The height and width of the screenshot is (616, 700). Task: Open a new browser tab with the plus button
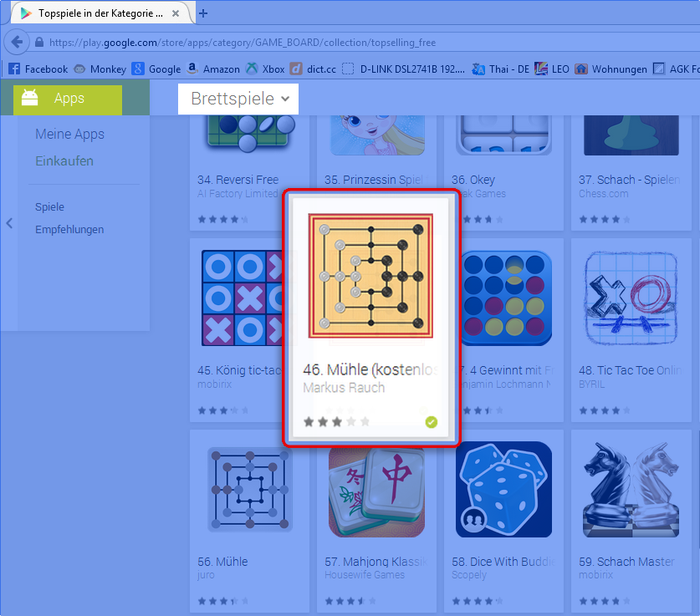click(203, 13)
